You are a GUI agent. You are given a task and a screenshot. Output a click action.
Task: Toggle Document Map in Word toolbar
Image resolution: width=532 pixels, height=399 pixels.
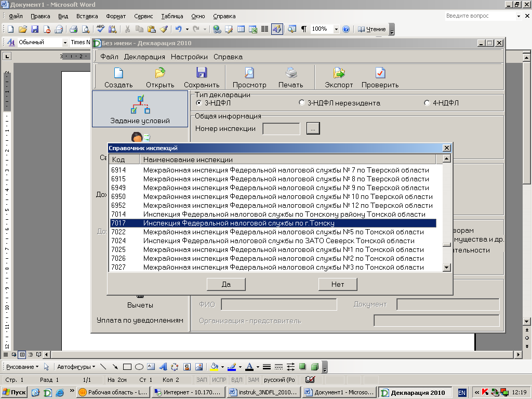(x=292, y=29)
